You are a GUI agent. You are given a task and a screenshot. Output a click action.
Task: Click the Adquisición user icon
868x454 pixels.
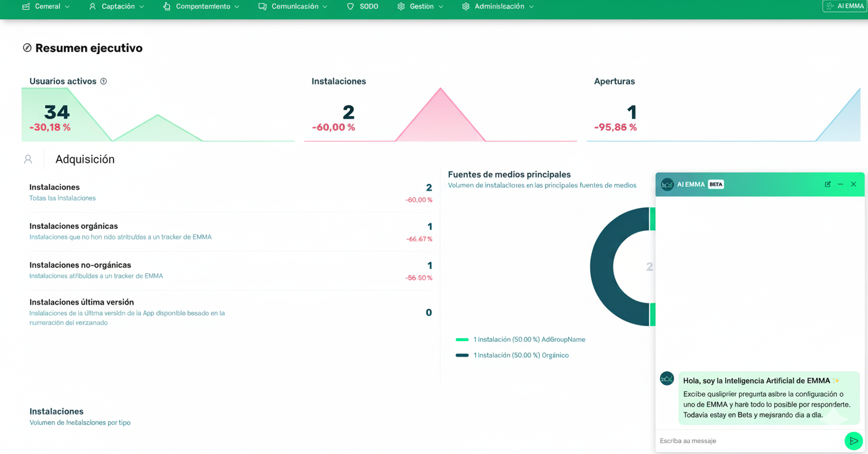[28, 159]
